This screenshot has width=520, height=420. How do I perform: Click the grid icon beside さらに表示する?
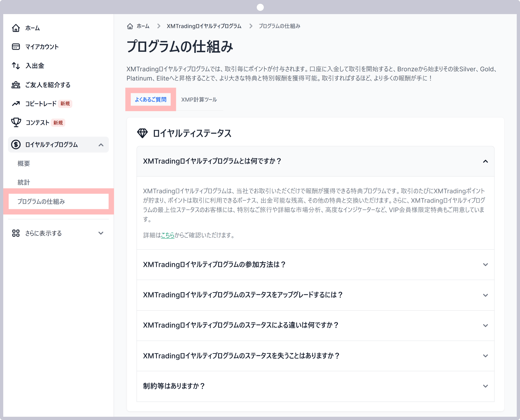(16, 233)
